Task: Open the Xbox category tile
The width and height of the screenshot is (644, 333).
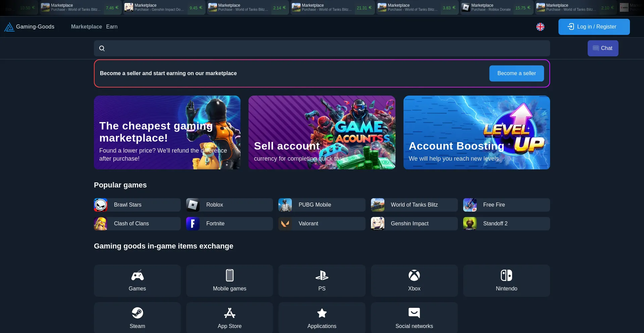Action: 414,281
